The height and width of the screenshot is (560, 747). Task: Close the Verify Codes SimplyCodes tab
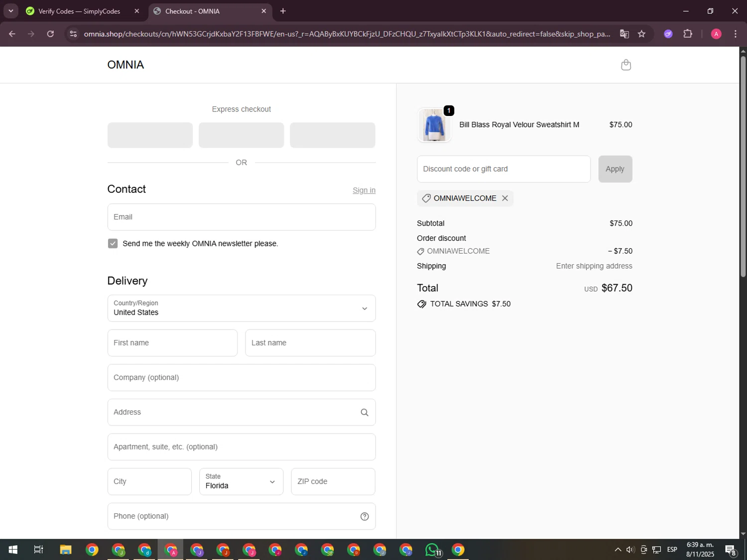[137, 11]
